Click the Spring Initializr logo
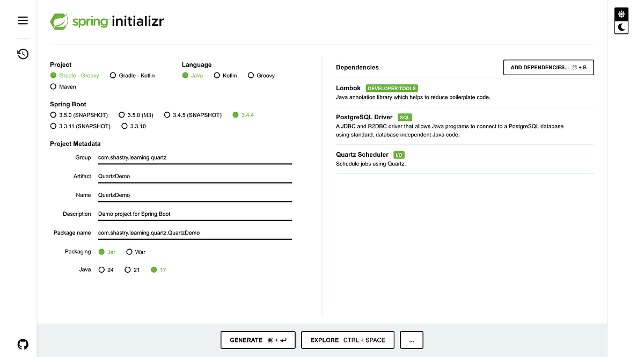This screenshot has width=644, height=357. pyautogui.click(x=106, y=21)
